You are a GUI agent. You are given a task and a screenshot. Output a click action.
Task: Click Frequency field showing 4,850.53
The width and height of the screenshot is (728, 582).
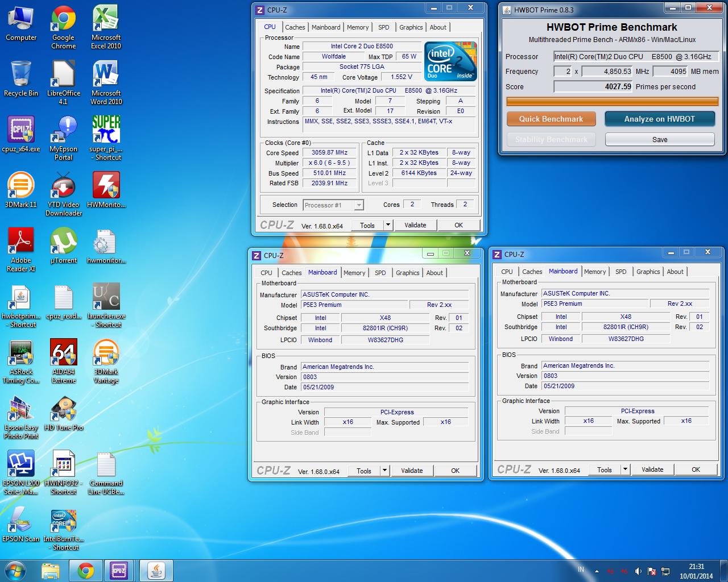607,71
